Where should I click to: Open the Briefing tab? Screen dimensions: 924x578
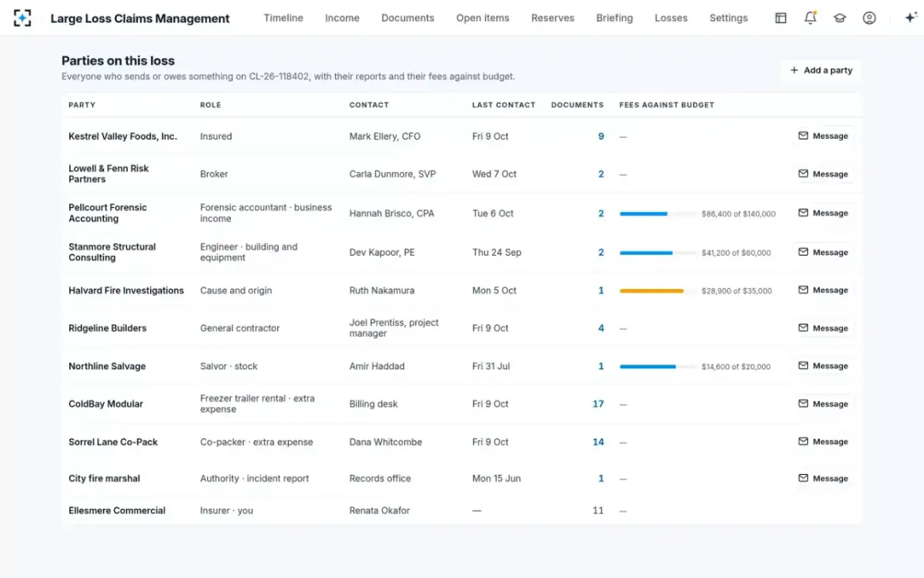pyautogui.click(x=614, y=18)
